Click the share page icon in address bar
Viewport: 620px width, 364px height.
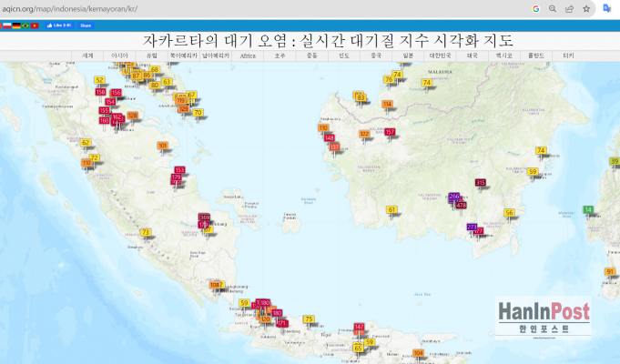point(569,8)
